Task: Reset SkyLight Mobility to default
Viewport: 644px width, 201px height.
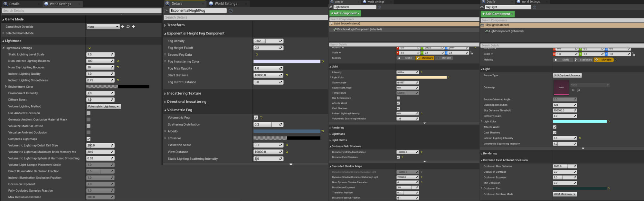Action: point(615,60)
